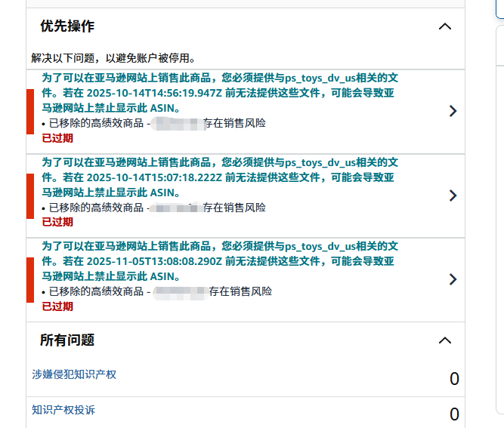The image size is (504, 428).
Task: Open the 14:56:19.947Z document request link
Action: (x=219, y=93)
